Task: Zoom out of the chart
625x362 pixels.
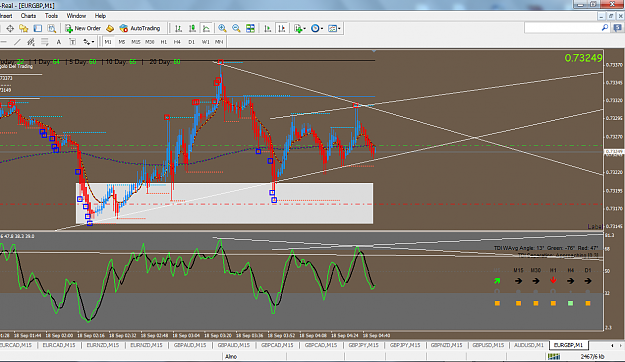Action: click(236, 28)
